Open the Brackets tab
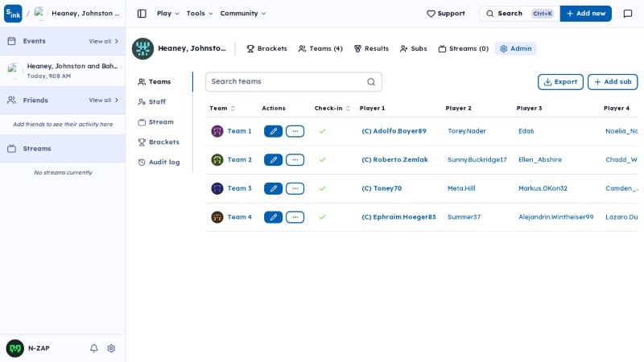This screenshot has width=644, height=362. click(x=266, y=48)
